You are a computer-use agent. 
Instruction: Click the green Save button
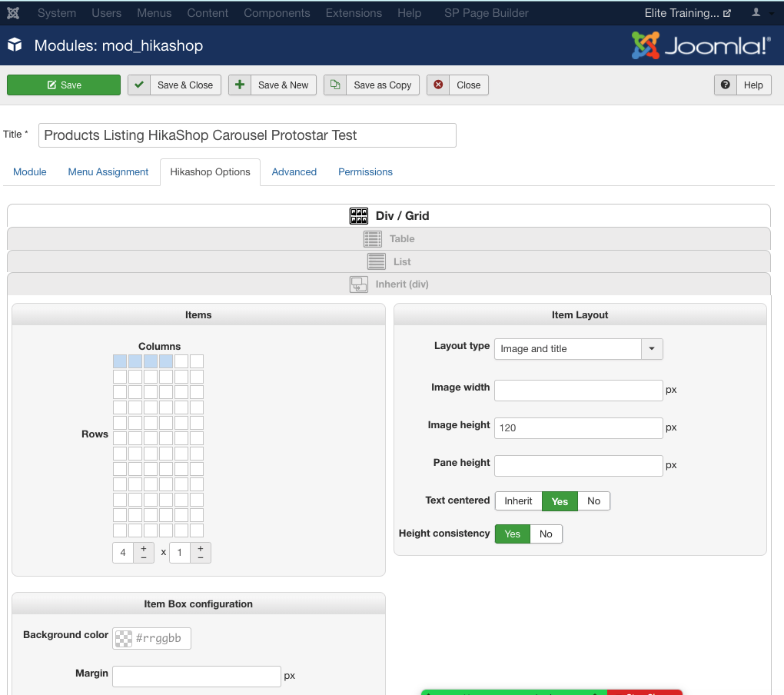click(x=64, y=85)
